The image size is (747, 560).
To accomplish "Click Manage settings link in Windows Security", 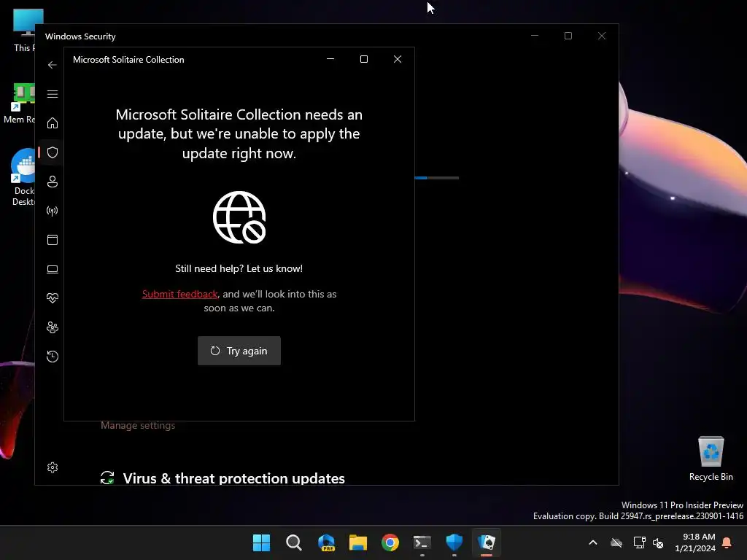I will [138, 425].
